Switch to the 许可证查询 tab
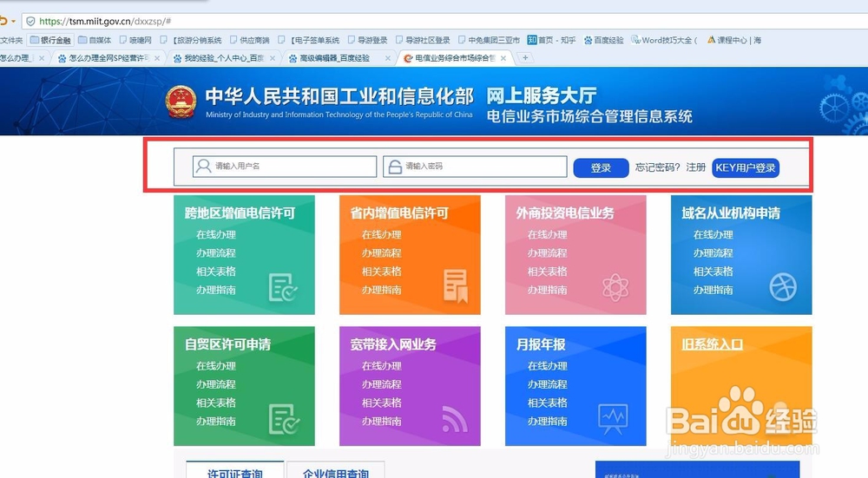The height and width of the screenshot is (478, 868). tap(234, 472)
